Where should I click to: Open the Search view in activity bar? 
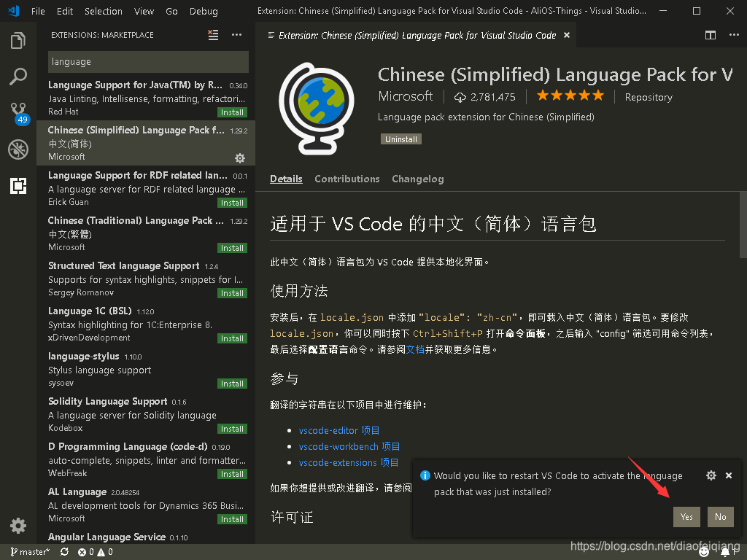click(18, 76)
